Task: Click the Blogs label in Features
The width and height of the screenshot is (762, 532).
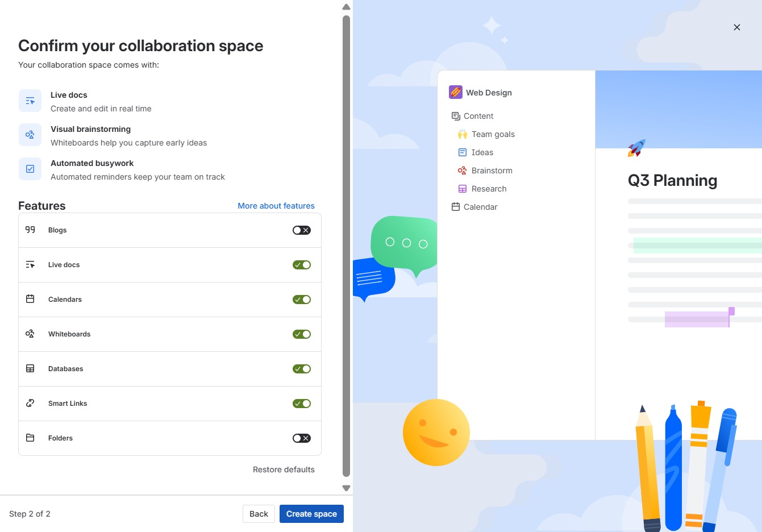Action: [x=57, y=230]
